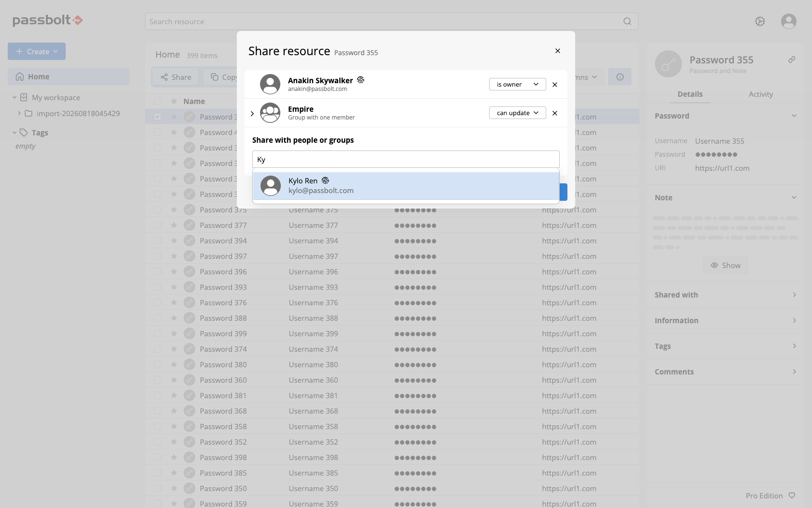Click the key icon of Password 368
The height and width of the screenshot is (508, 812).
coord(189,411)
